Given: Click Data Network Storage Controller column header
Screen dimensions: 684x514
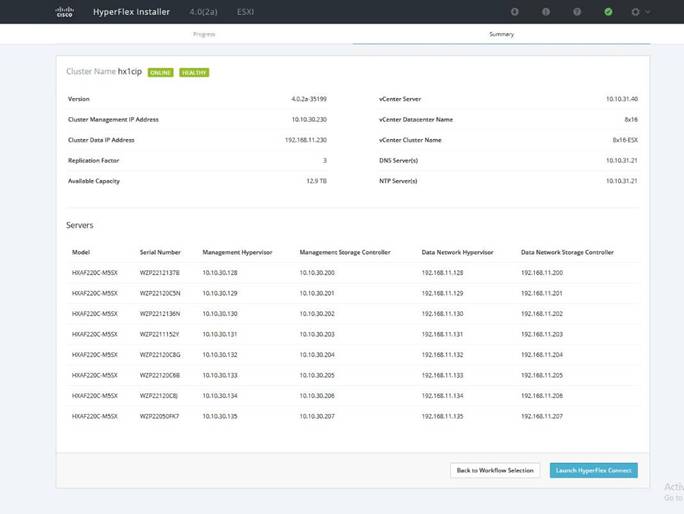Looking at the screenshot, I should (567, 252).
